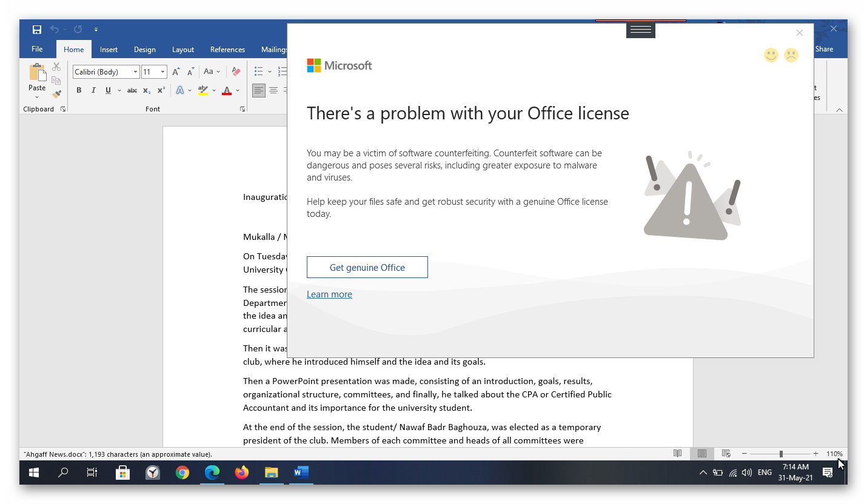This screenshot has height=504, width=867.
Task: Open Text Effects and Typography icon
Action: [x=180, y=90]
